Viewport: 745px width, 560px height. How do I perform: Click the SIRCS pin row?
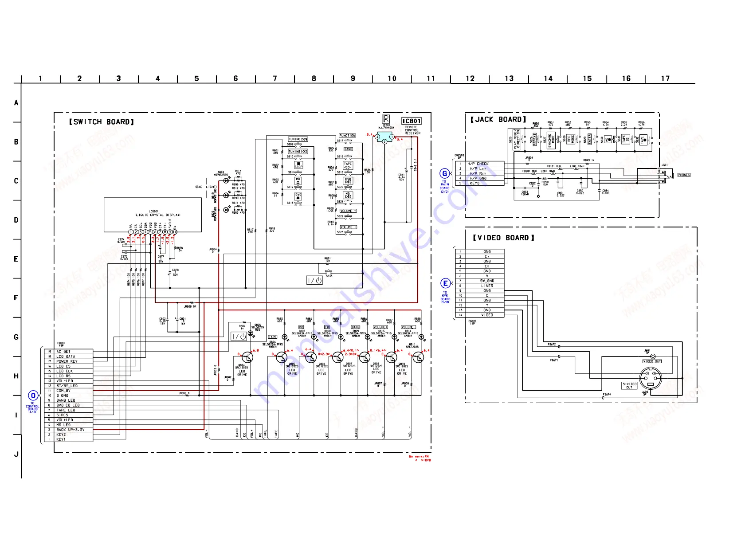pos(68,415)
